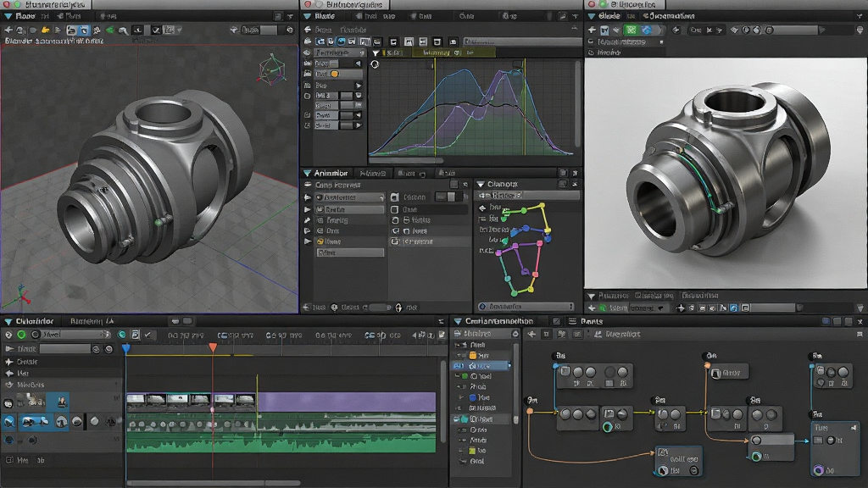The image size is (868, 488).
Task: Click the back arrow in the 3D viewport toolbar
Action: (8, 30)
